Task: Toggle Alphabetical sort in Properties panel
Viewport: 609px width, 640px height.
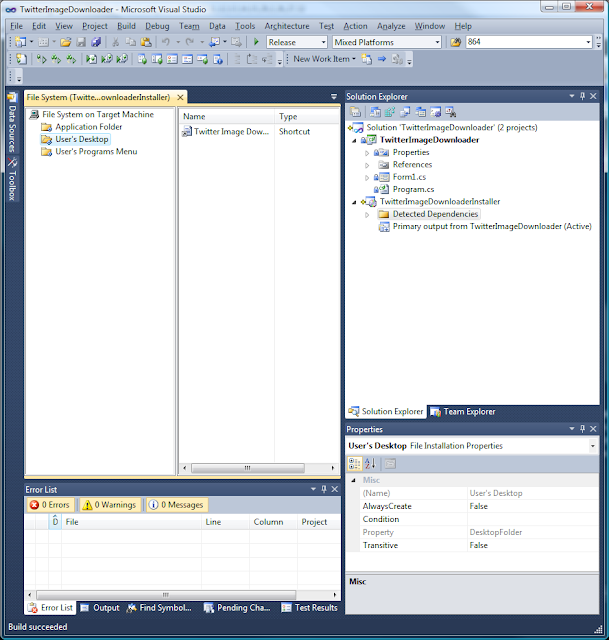Action: click(x=370, y=464)
